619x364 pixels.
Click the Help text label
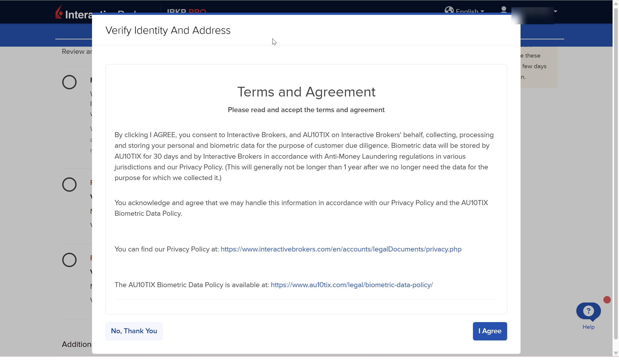588,327
